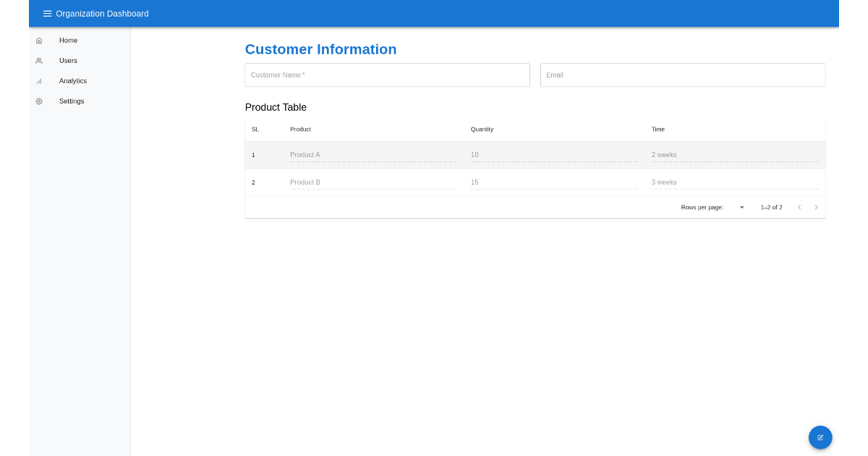The height and width of the screenshot is (456, 868).
Task: Focus the Customer Name field
Action: 387,75
